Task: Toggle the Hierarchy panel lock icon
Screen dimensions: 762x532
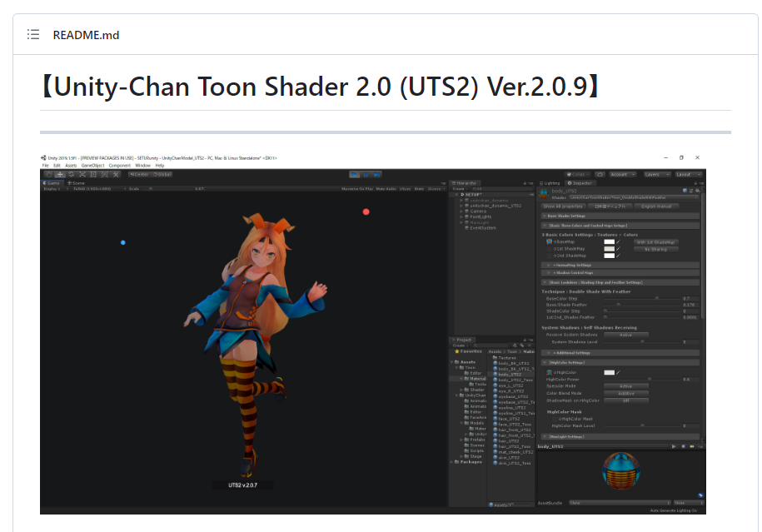Action: coord(525,184)
